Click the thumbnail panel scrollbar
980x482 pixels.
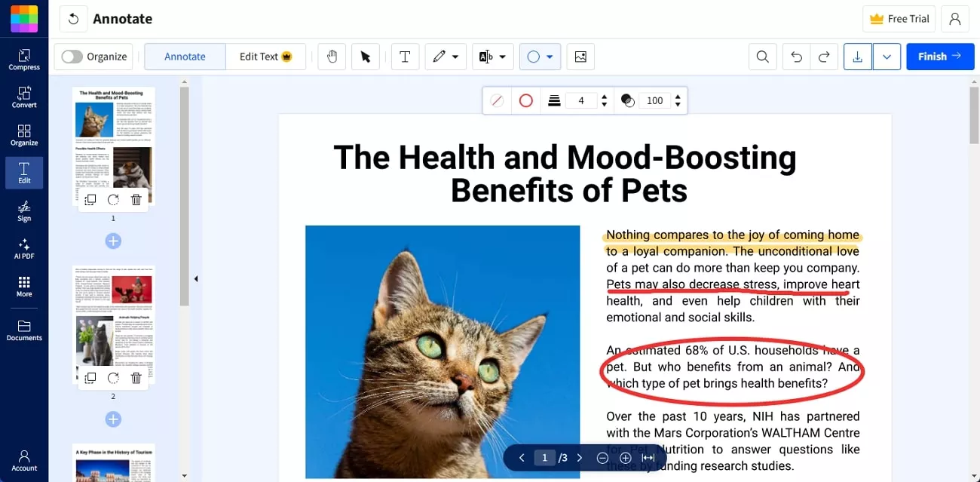(184, 196)
